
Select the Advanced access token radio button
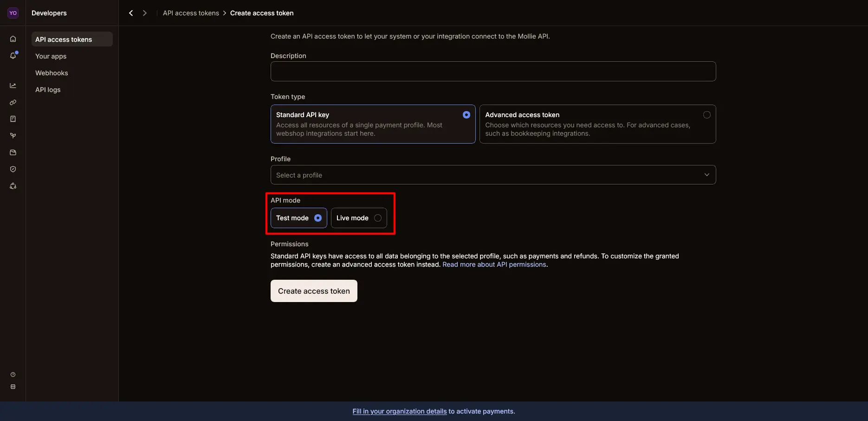(x=707, y=115)
